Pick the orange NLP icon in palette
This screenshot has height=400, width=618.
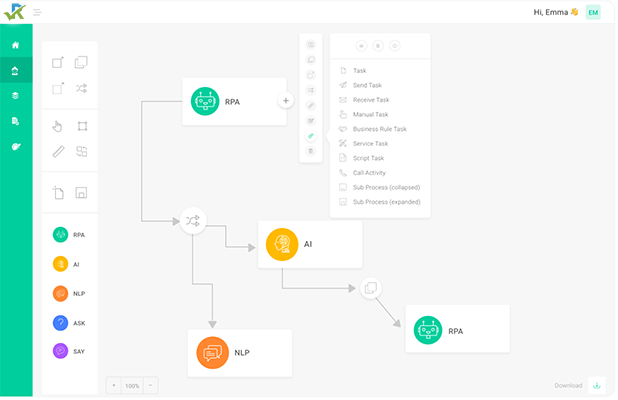tap(61, 294)
